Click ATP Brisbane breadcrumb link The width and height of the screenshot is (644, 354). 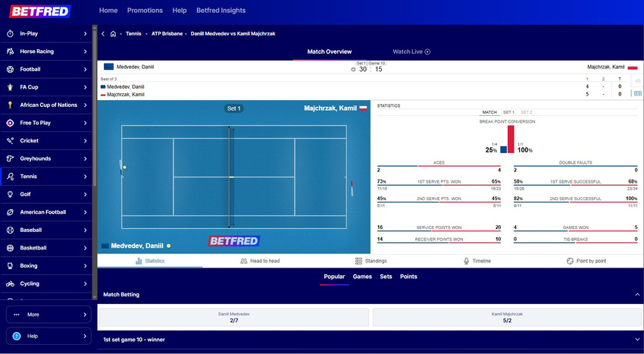[167, 33]
